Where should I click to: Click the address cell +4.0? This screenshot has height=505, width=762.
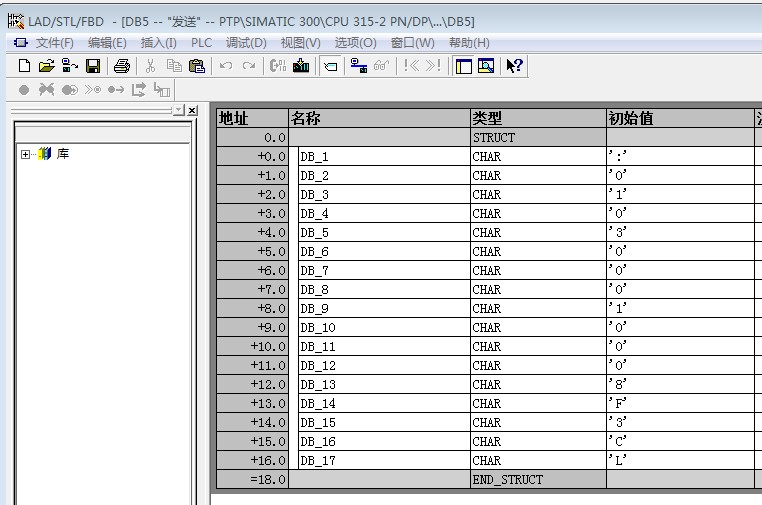coord(252,232)
